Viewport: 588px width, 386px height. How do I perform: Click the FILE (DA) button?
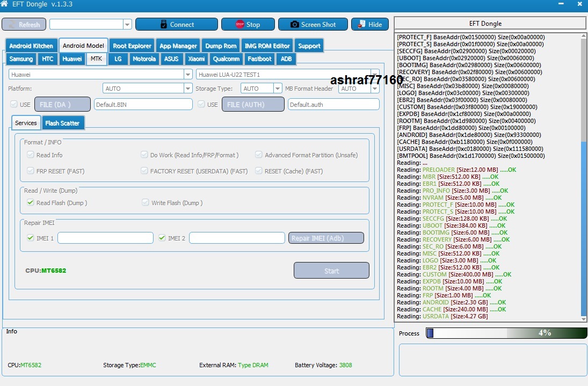pos(62,105)
